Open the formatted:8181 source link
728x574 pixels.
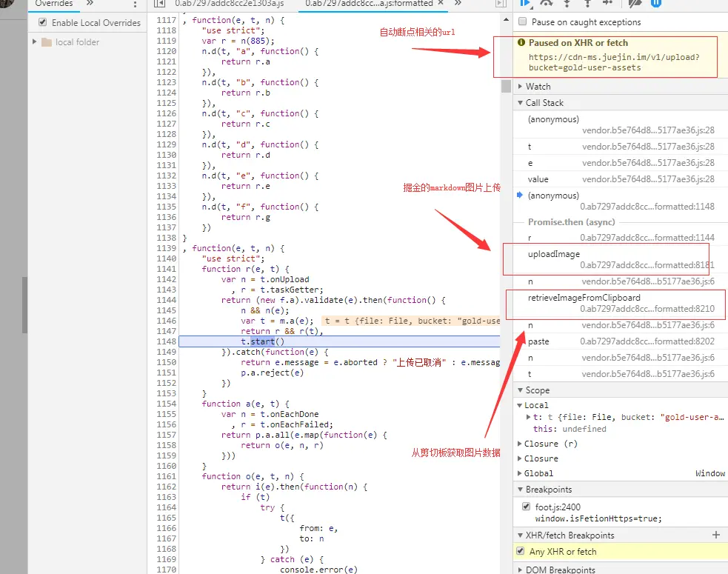647,264
